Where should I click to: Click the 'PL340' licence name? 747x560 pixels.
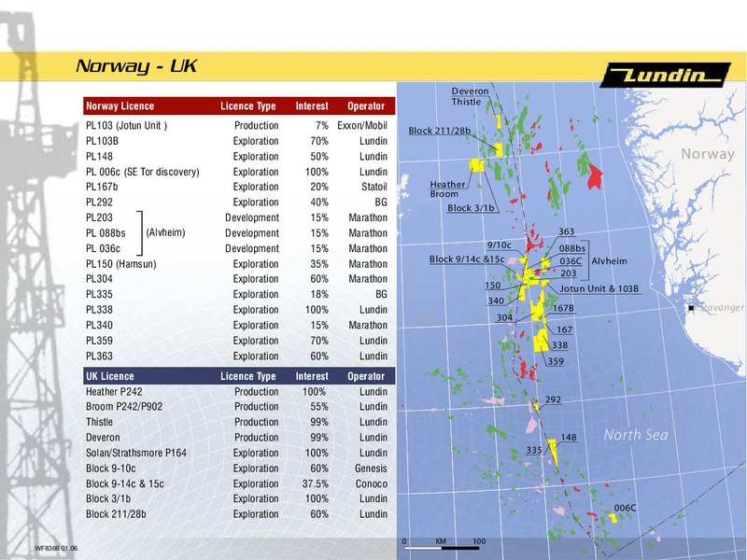click(x=99, y=325)
